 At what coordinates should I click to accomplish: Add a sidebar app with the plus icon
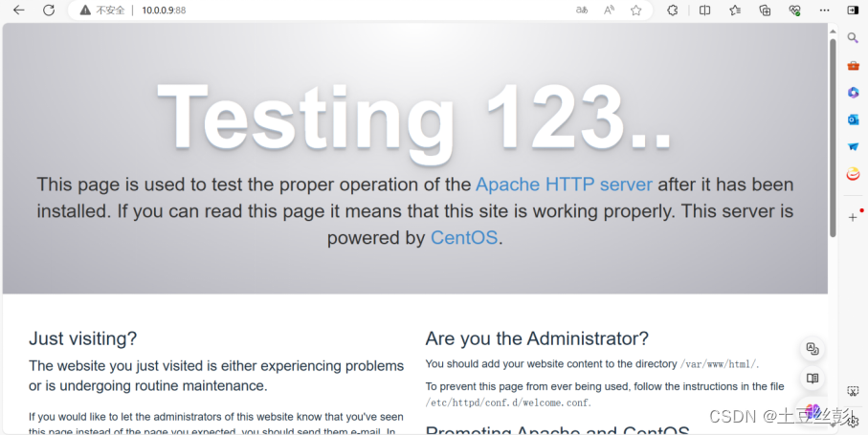point(853,218)
